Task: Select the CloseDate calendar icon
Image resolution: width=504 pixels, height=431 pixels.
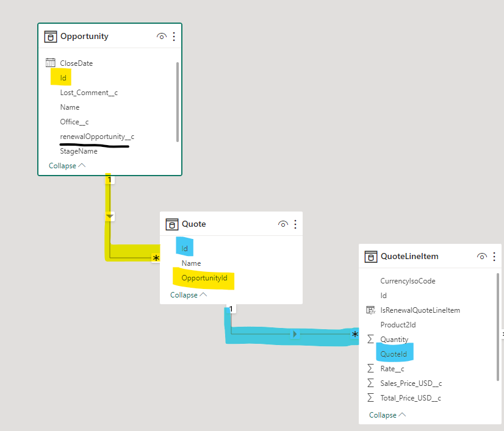Action: click(x=51, y=63)
